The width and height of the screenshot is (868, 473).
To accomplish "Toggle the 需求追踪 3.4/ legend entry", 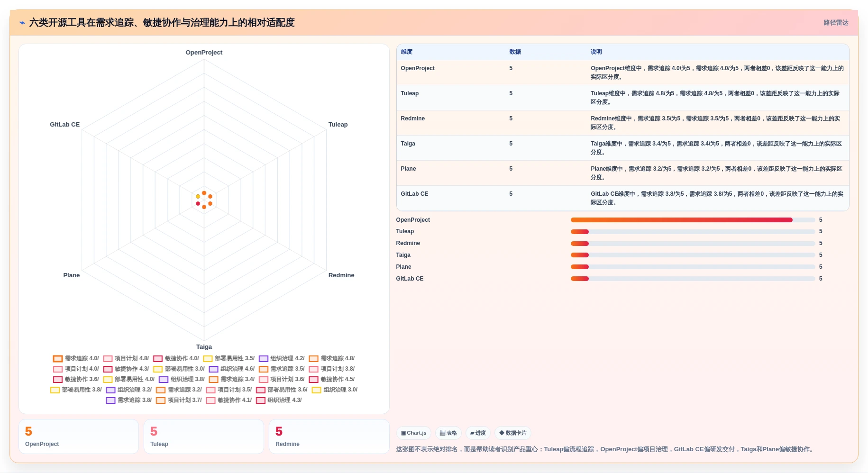I will [232, 380].
